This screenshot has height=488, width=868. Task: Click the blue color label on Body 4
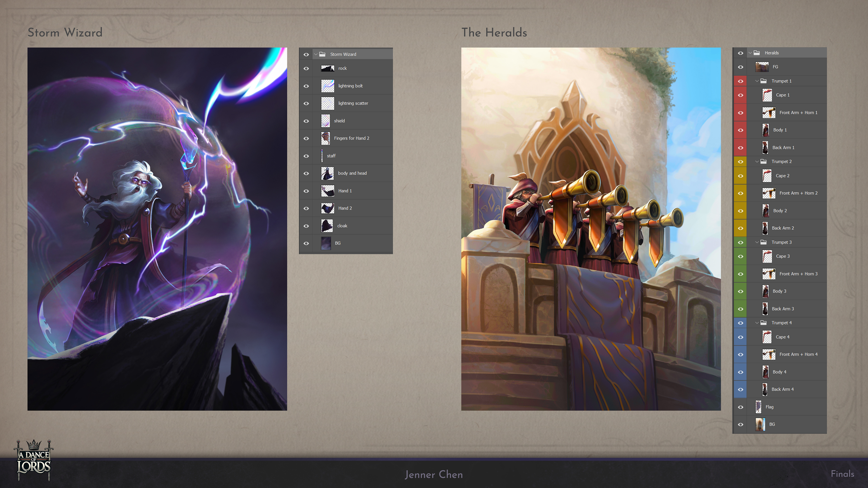pos(740,372)
